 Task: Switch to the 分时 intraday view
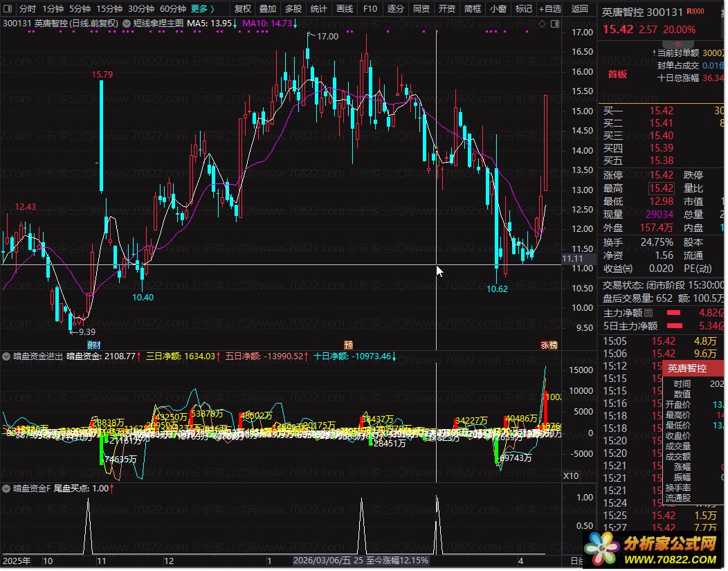coord(26,9)
